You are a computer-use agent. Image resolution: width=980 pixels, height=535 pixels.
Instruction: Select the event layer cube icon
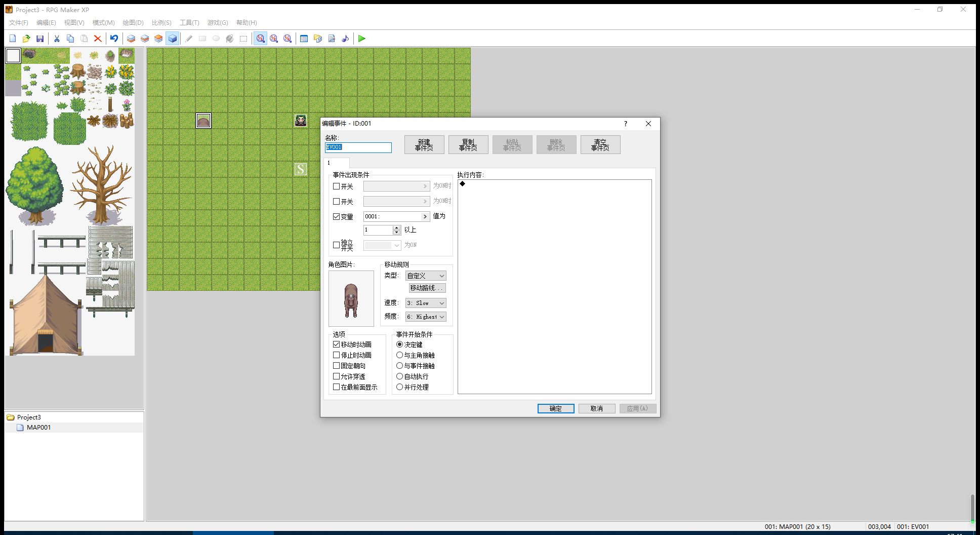point(172,39)
